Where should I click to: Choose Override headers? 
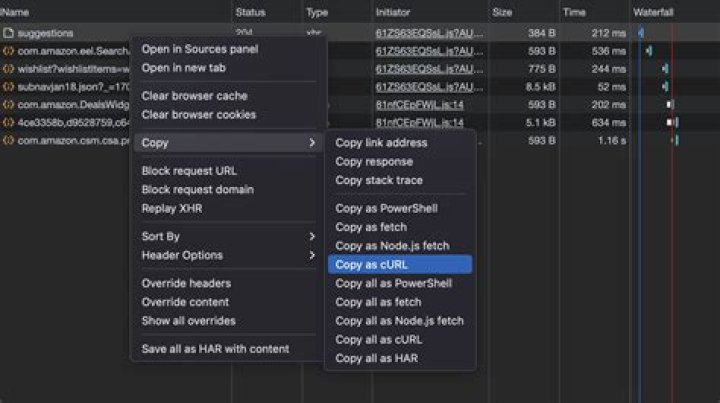pyautogui.click(x=186, y=283)
